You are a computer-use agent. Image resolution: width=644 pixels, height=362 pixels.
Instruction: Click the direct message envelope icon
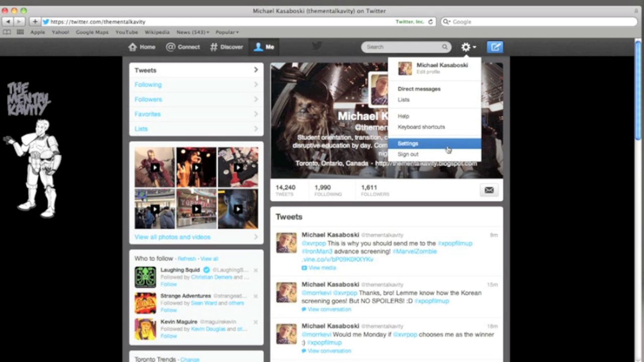coord(489,190)
